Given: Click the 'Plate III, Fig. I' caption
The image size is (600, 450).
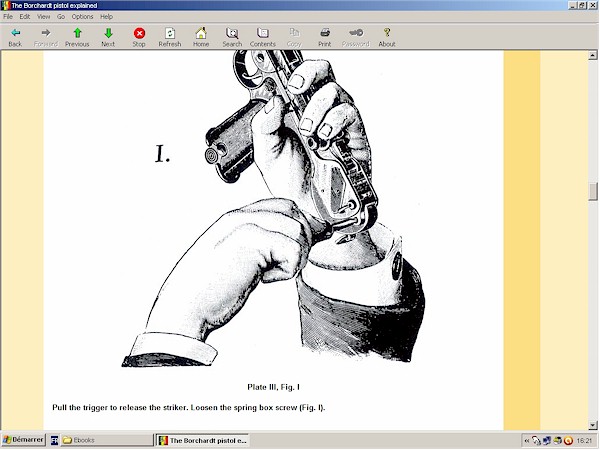Looking at the screenshot, I should click(x=273, y=387).
